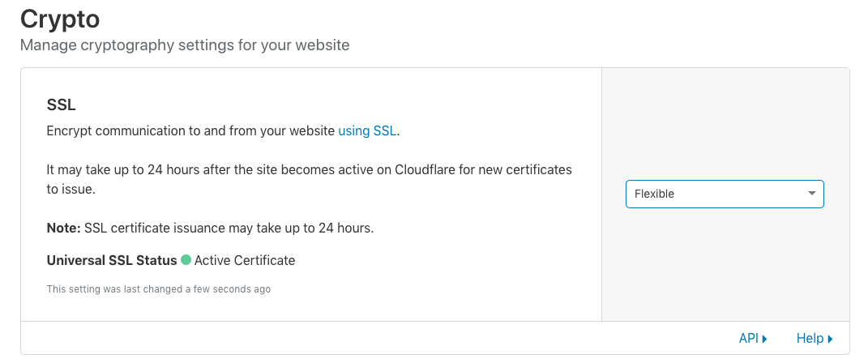The width and height of the screenshot is (868, 363).
Task: Click the "Encrypt communication to and from" sentence
Action: click(x=223, y=131)
